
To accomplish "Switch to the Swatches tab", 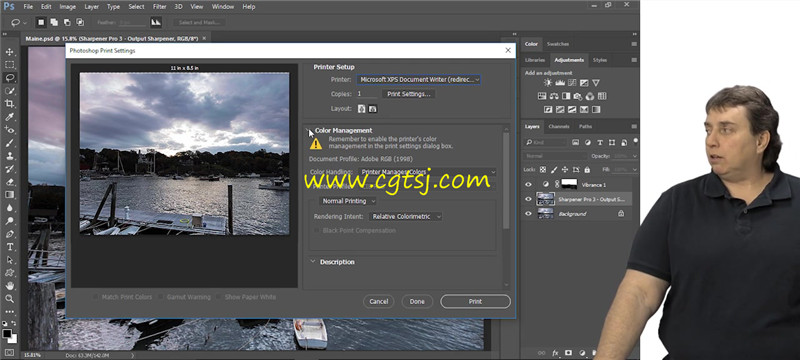I will [558, 44].
